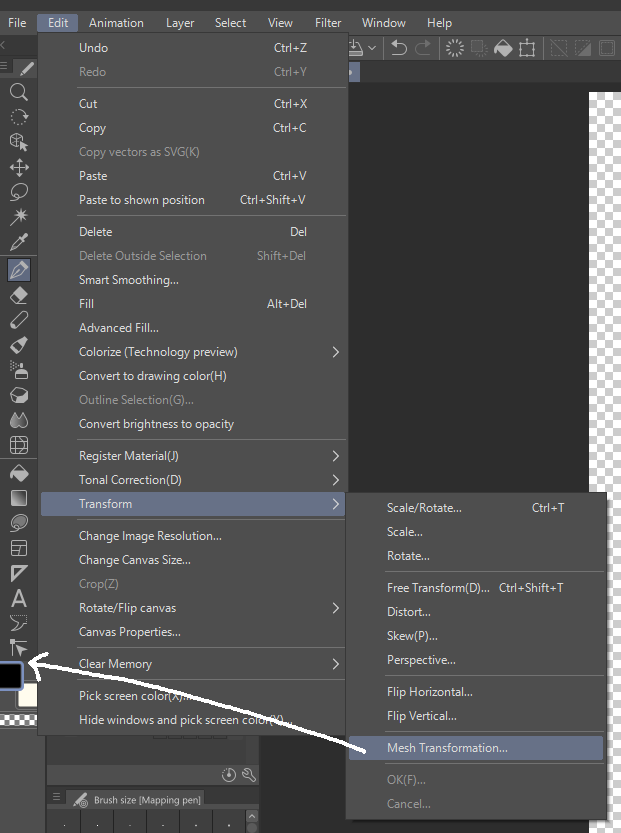Click the Scale/Rotate icon in command bar
This screenshot has height=833, width=621.
pos(527,48)
